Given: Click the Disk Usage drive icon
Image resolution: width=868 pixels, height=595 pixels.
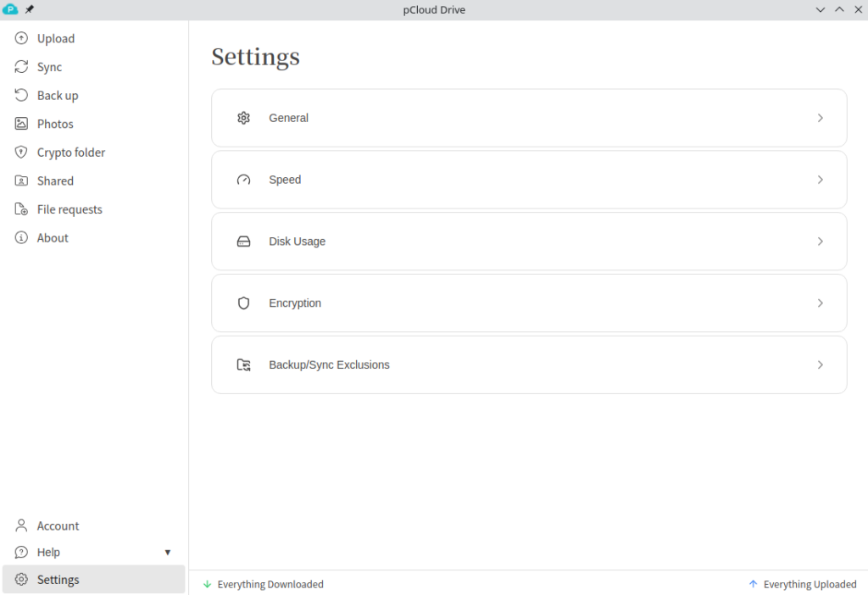Looking at the screenshot, I should point(244,242).
